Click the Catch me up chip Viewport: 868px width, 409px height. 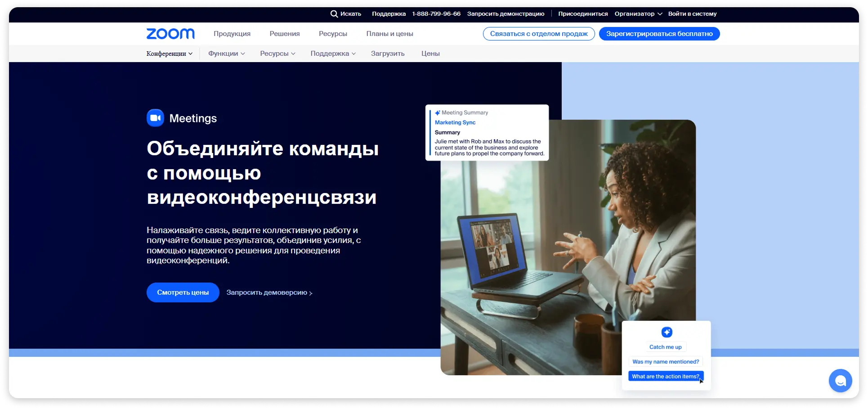pos(665,347)
